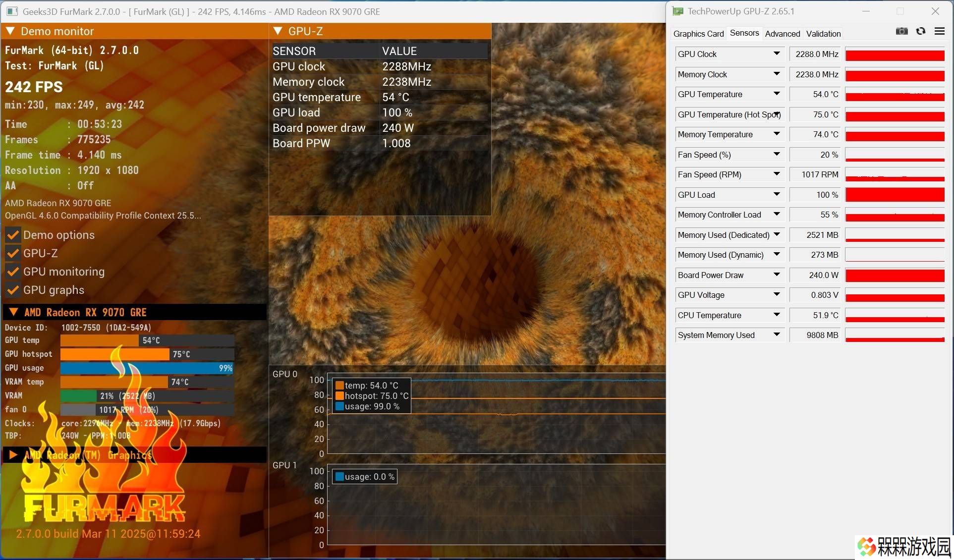Click the VRAM temp 74°C bar
The width and height of the screenshot is (954, 560).
coord(114,382)
